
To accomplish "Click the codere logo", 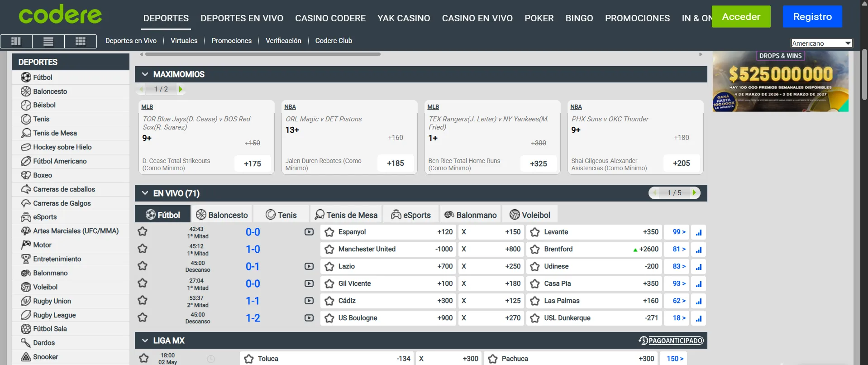I will [60, 15].
